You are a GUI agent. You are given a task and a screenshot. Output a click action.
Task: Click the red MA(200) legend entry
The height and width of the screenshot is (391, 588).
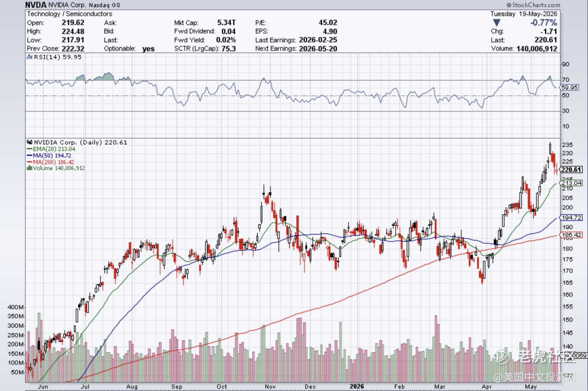click(50, 162)
